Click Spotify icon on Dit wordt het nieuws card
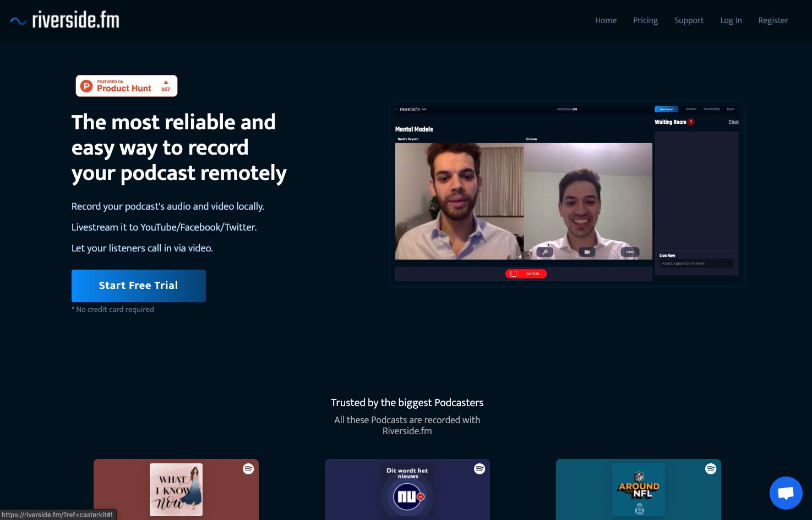The width and height of the screenshot is (812, 520). tap(479, 469)
